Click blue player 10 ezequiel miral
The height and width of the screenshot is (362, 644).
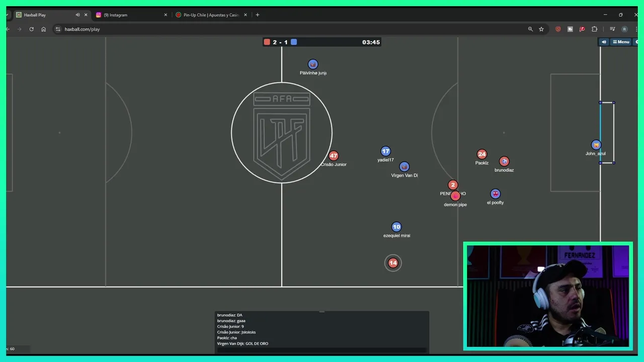click(396, 227)
